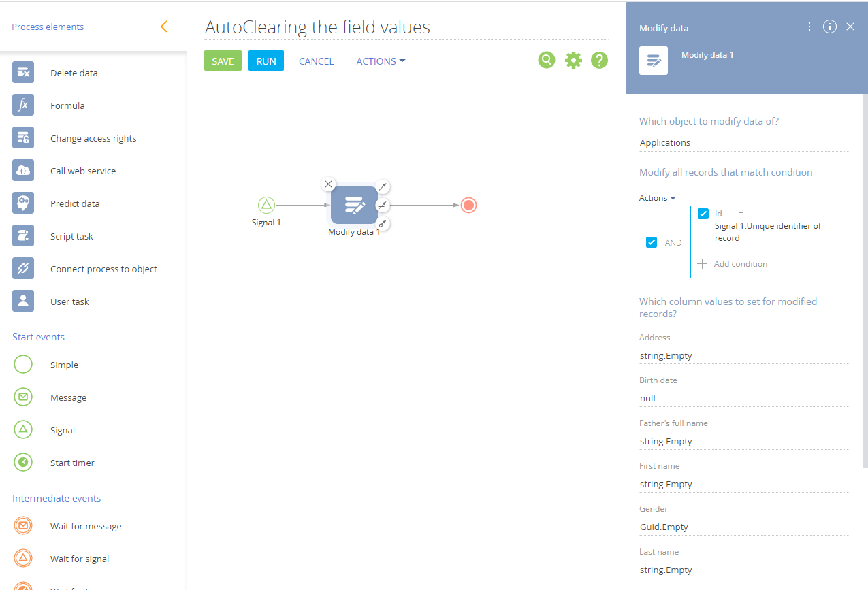Collapse the Process elements panel

coord(163,27)
